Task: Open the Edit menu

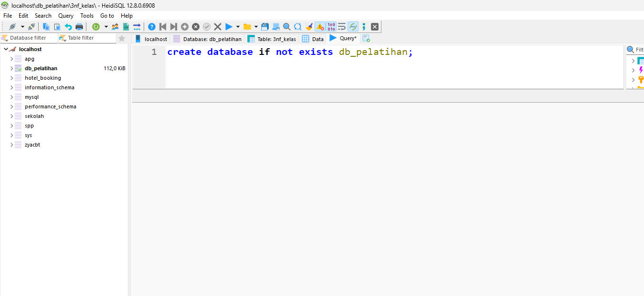Action: point(23,16)
